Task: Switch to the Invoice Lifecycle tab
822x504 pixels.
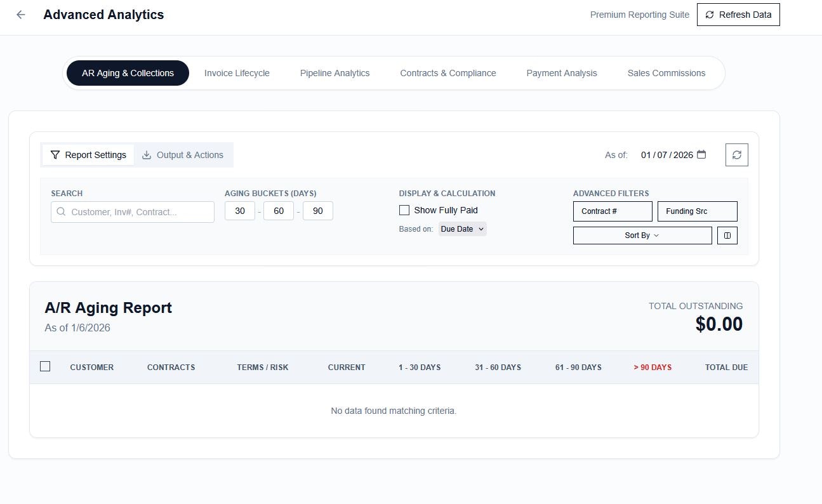Action: tap(237, 72)
